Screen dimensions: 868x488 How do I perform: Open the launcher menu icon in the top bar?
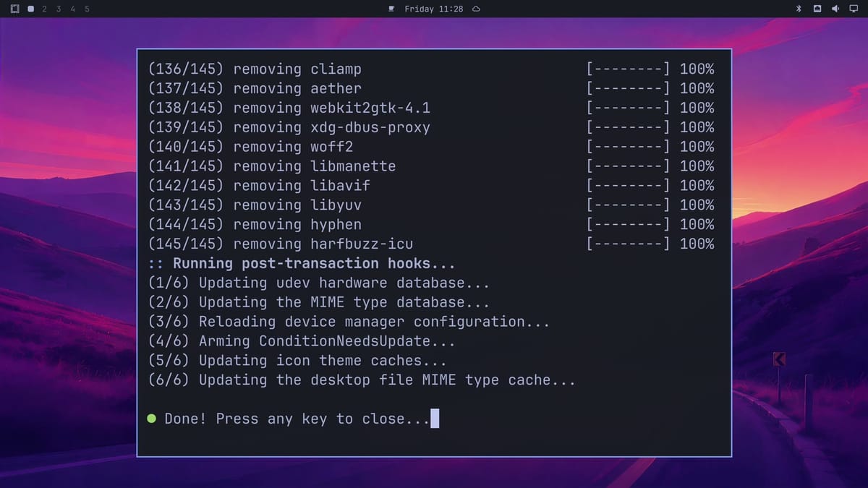15,9
